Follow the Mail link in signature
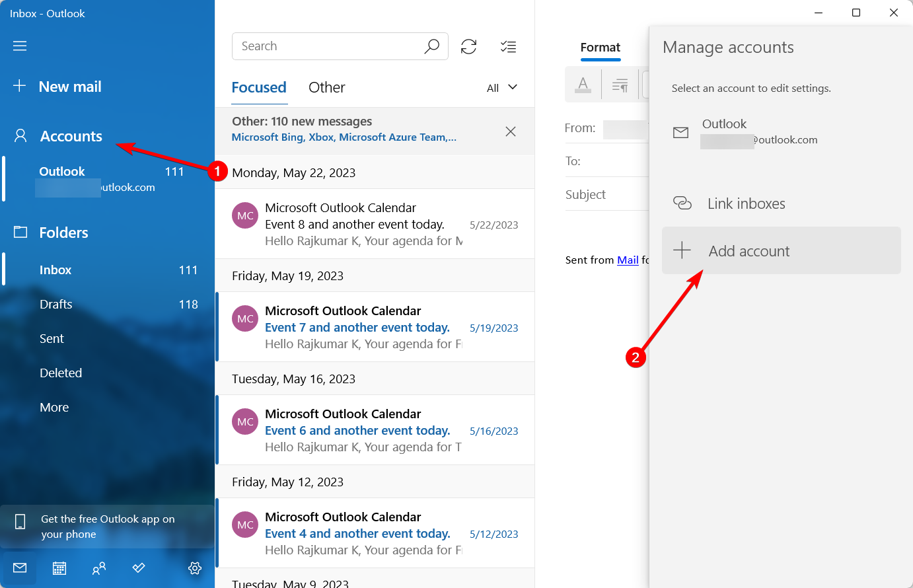The height and width of the screenshot is (588, 913). click(628, 260)
